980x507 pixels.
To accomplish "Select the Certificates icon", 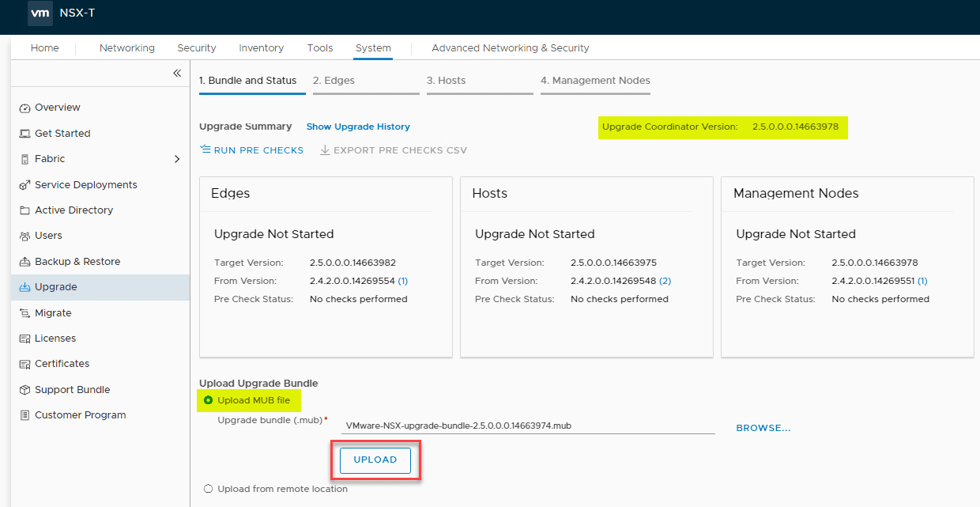I will pos(24,363).
